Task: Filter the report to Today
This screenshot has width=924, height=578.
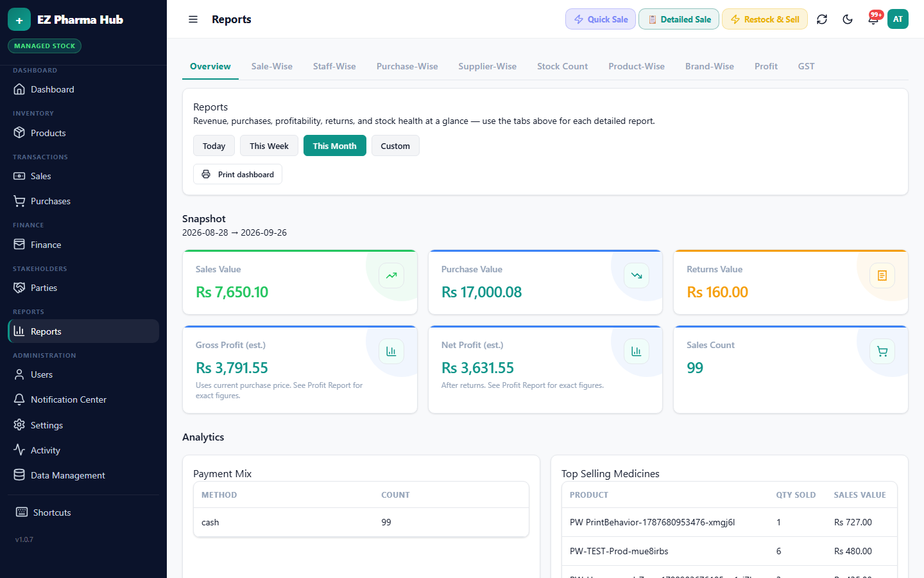Action: pyautogui.click(x=214, y=146)
